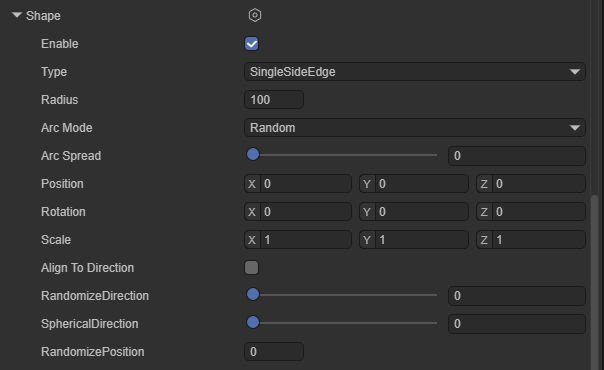Viewport: 604px width, 370px height.
Task: Click the SphericalDirection value field
Action: tap(517, 324)
